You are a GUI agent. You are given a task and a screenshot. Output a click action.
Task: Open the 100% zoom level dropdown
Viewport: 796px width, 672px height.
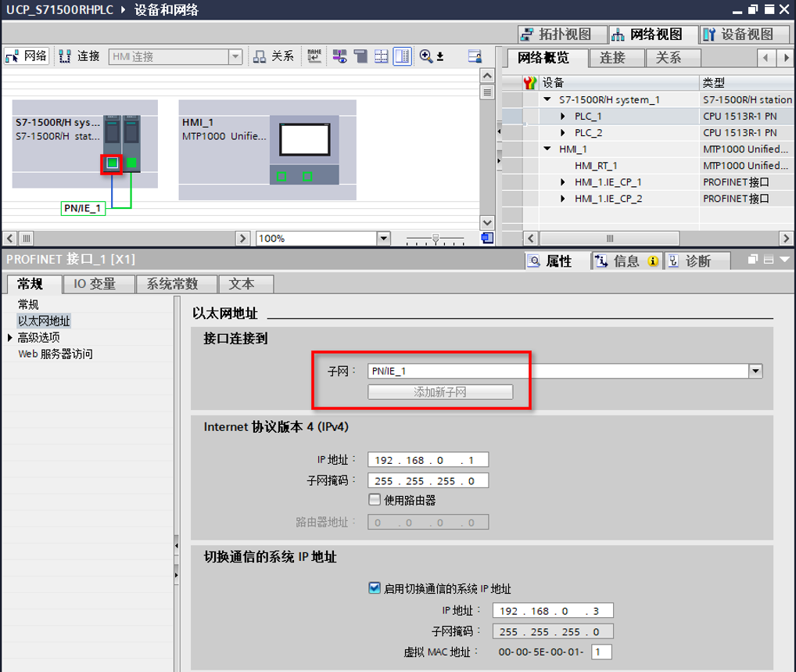tap(383, 239)
